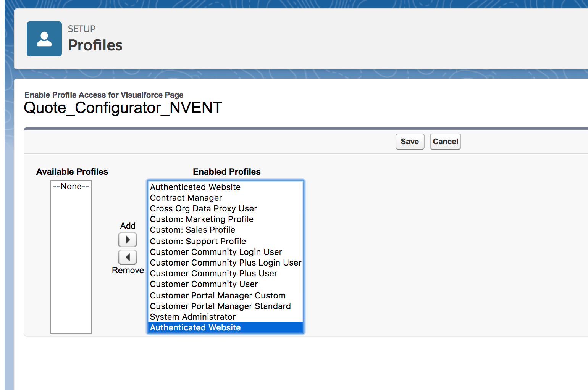Choose Customer Community User profile
The height and width of the screenshot is (390, 588).
pyautogui.click(x=204, y=284)
